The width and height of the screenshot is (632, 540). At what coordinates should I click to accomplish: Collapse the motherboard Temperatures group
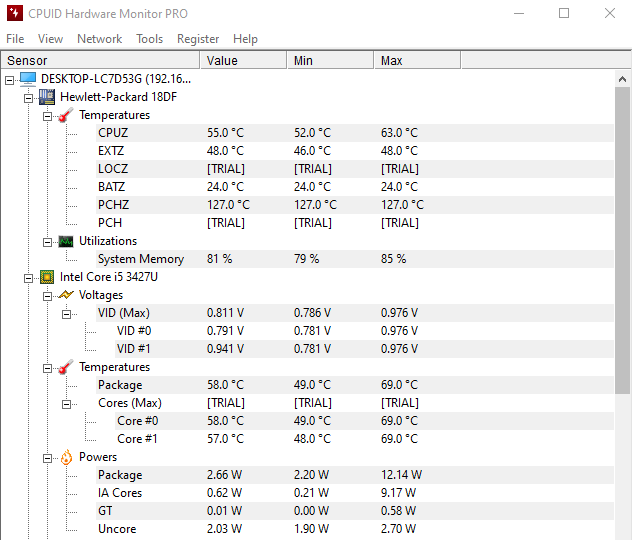click(x=47, y=116)
